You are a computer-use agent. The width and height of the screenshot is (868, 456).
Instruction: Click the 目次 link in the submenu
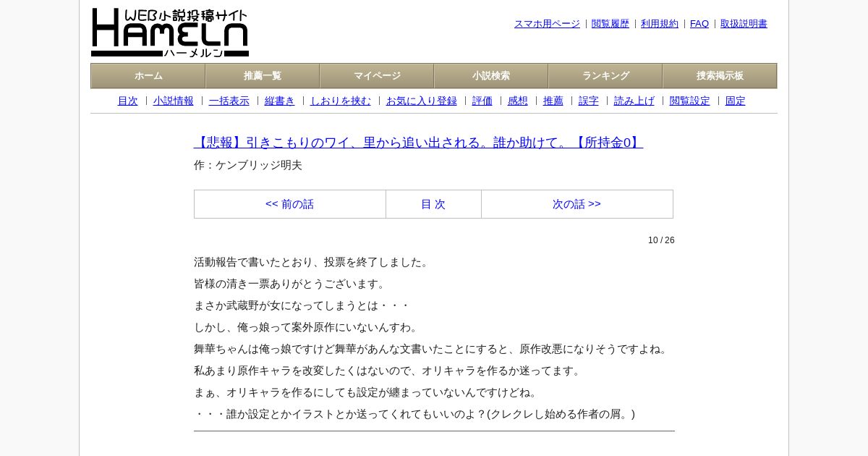pos(128,101)
